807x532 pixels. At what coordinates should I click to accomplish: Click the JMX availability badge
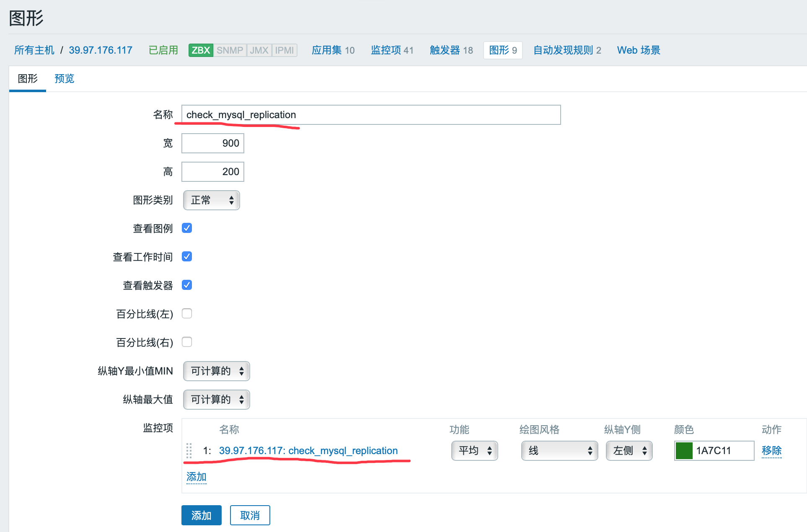(259, 50)
